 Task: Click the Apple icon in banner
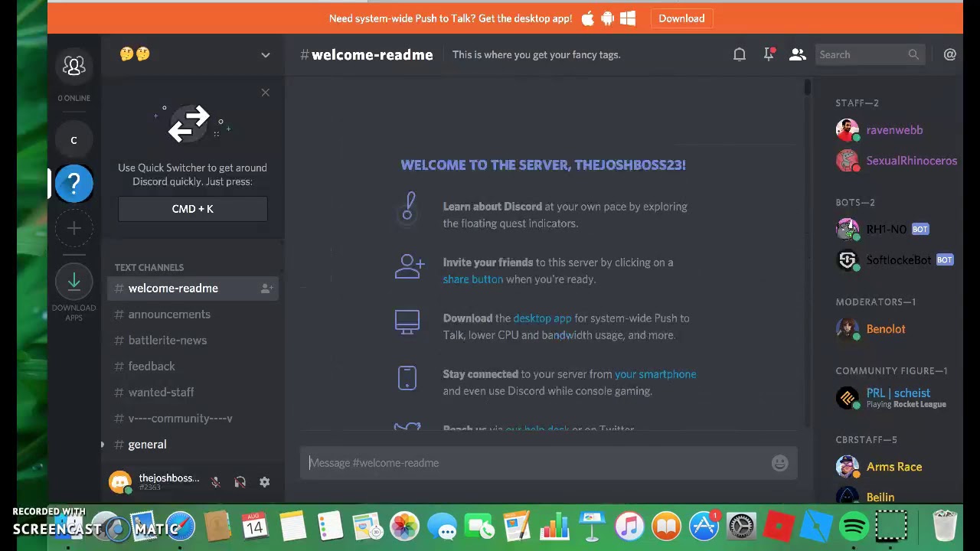[x=587, y=18]
